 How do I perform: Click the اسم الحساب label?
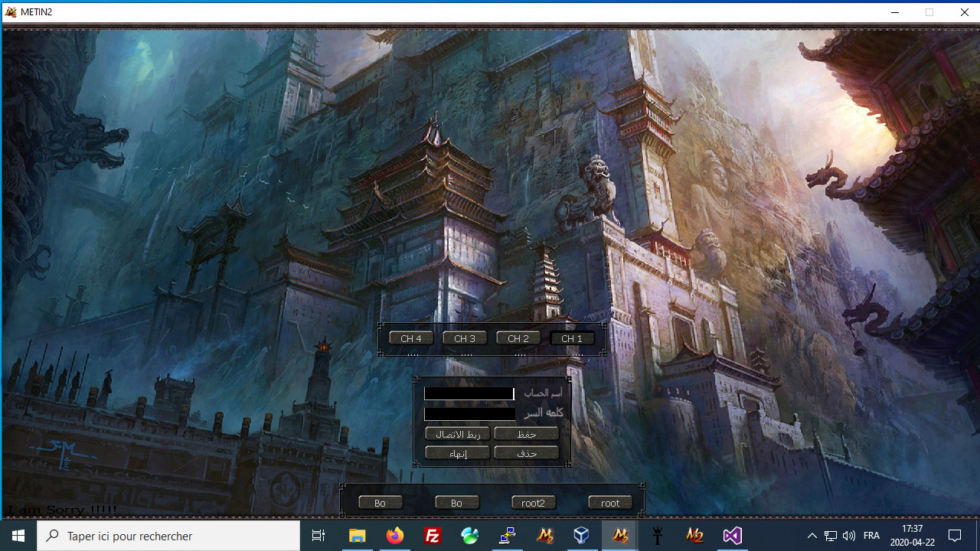(x=543, y=393)
